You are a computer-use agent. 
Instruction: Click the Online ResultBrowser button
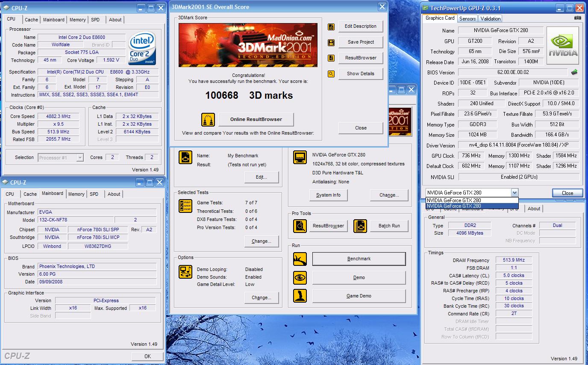pyautogui.click(x=256, y=119)
